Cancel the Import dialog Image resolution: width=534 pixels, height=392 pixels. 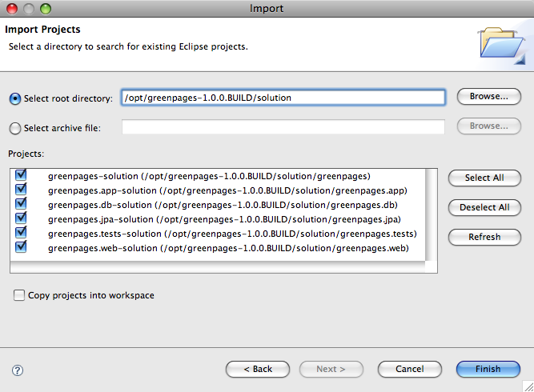click(x=411, y=369)
